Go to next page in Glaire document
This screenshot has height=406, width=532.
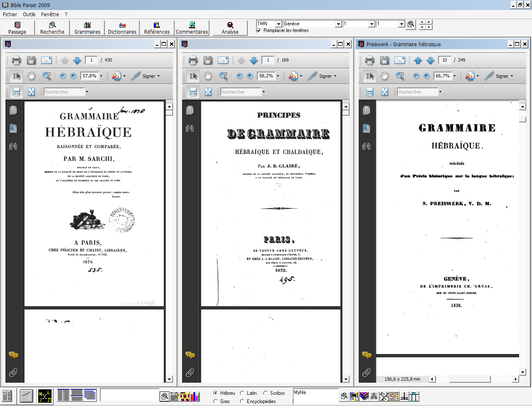click(x=254, y=60)
